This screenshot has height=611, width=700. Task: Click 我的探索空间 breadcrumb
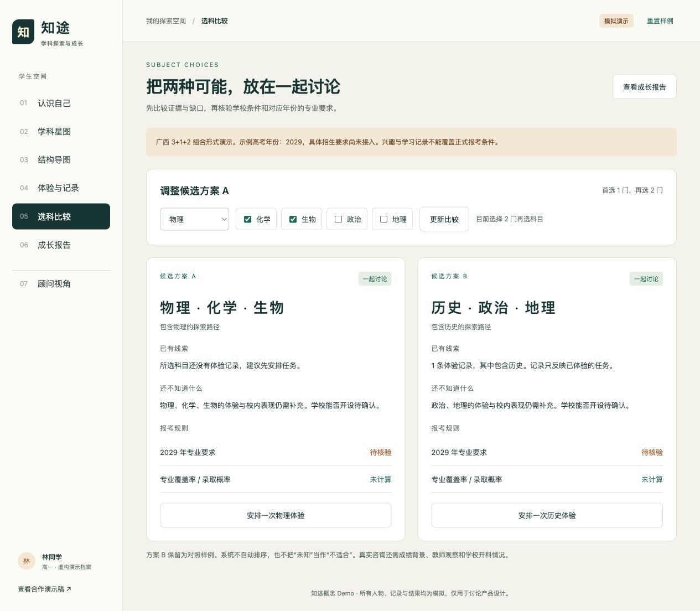[166, 21]
